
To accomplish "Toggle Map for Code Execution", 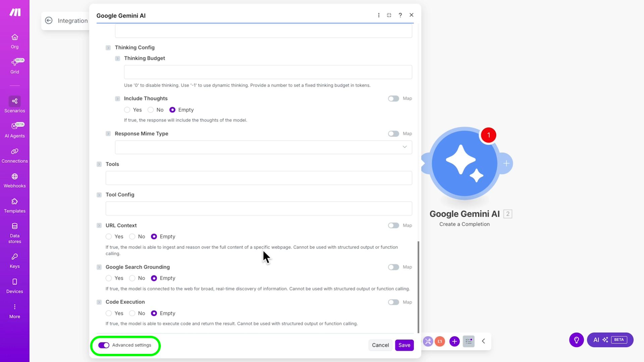I will pyautogui.click(x=393, y=302).
